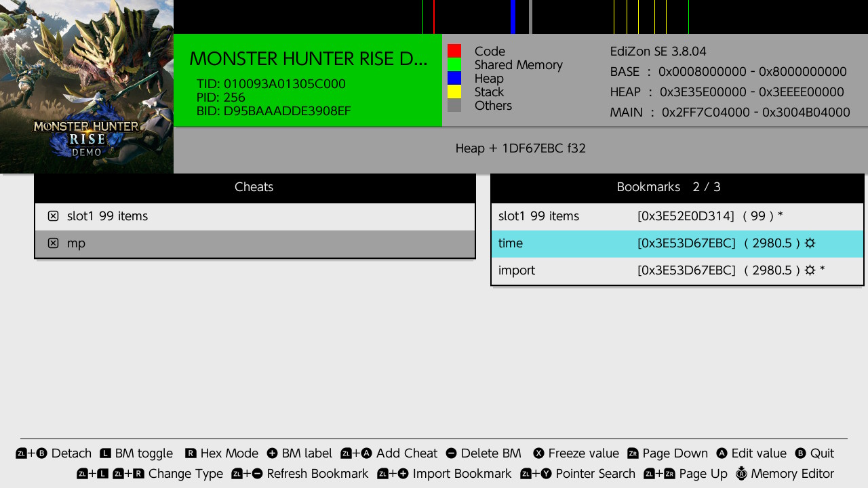Screen dimensions: 868x488
Task: Click the Pointer Search hint label
Action: [595, 474]
